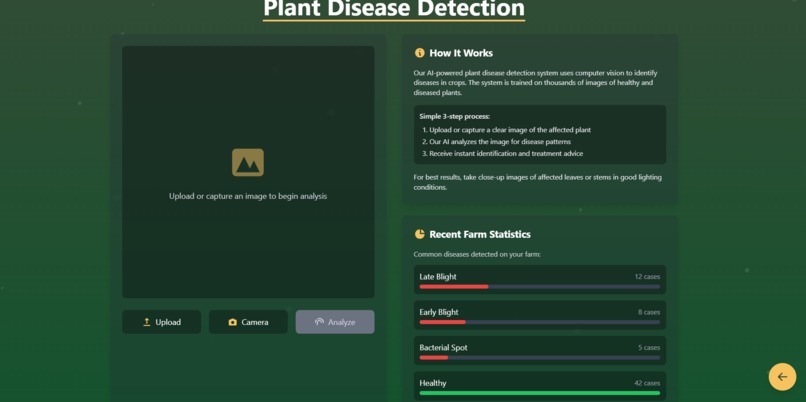Click the image placeholder icon
The width and height of the screenshot is (806, 402).
(x=248, y=162)
